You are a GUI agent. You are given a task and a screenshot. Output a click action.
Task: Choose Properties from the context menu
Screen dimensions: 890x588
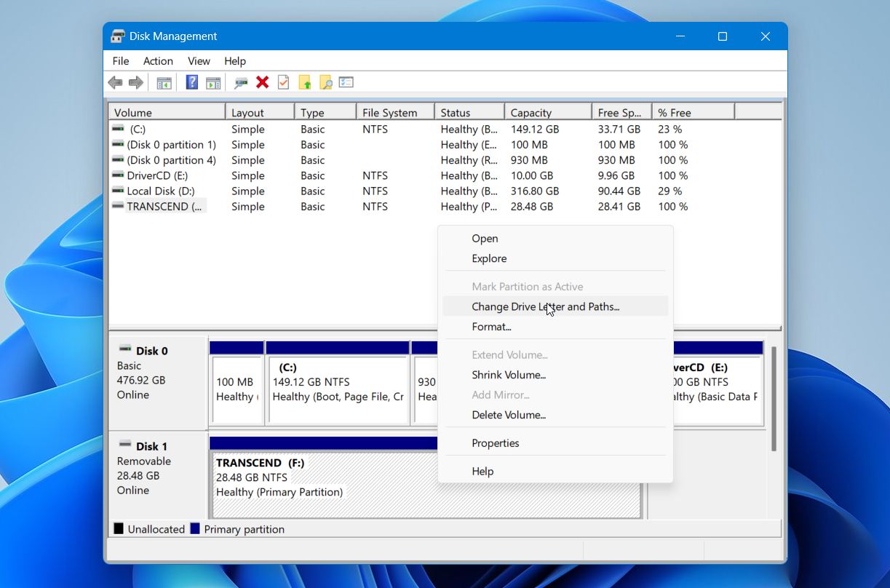555,443
